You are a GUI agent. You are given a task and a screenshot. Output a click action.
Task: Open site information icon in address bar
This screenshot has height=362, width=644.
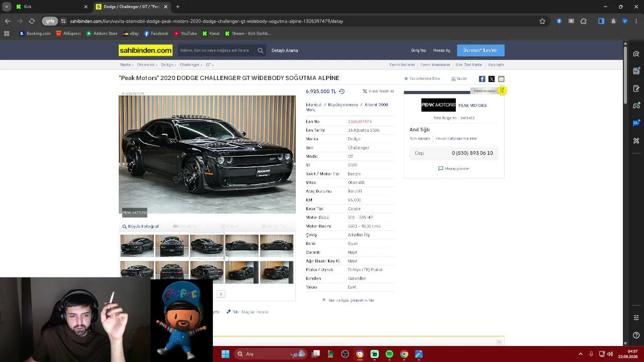coord(63,21)
